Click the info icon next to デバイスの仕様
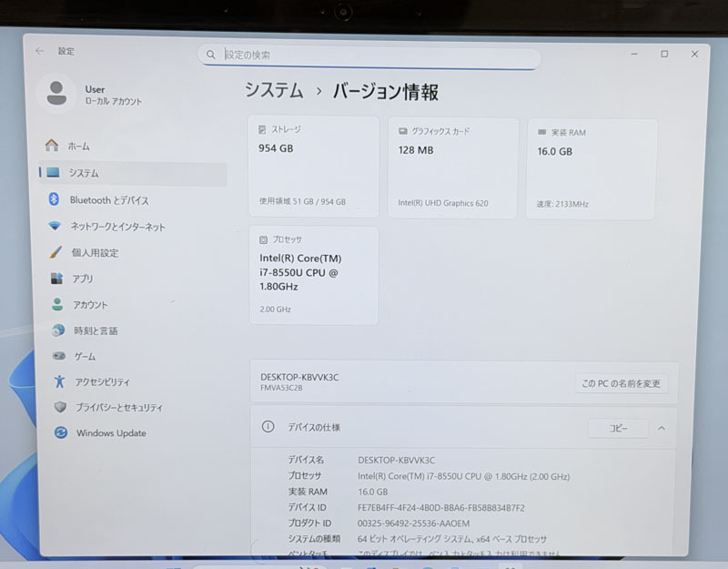The image size is (728, 569). tap(266, 427)
